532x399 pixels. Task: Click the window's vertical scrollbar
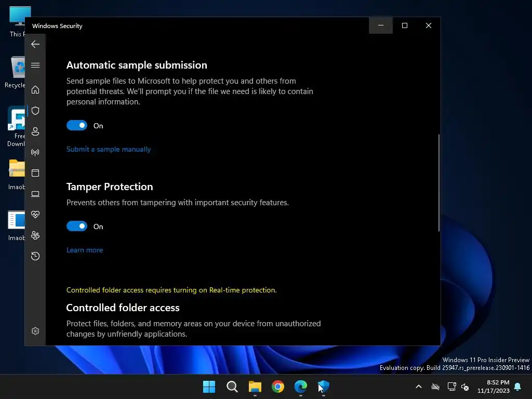pyautogui.click(x=438, y=183)
